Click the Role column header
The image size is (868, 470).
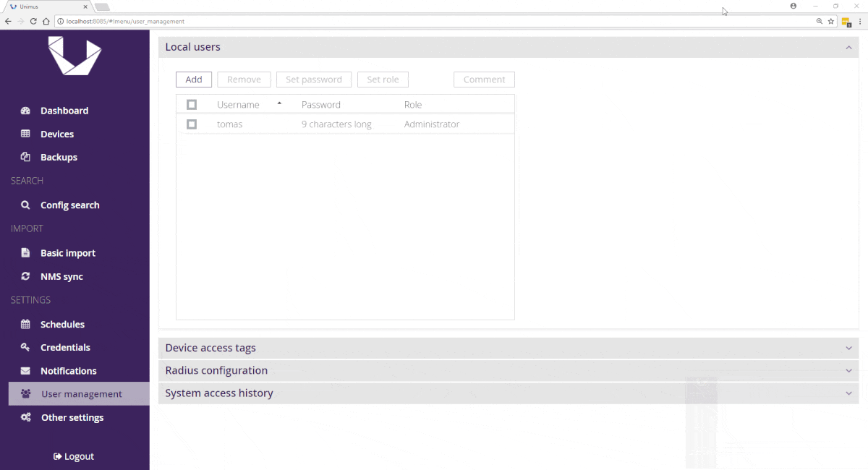[413, 105]
